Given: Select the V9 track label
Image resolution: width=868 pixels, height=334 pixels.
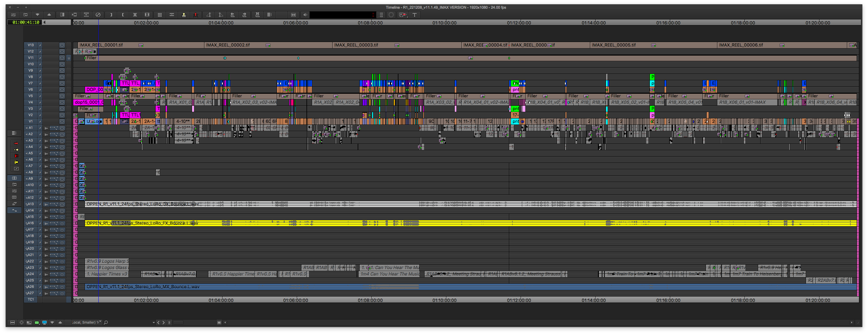Looking at the screenshot, I should 30,70.
